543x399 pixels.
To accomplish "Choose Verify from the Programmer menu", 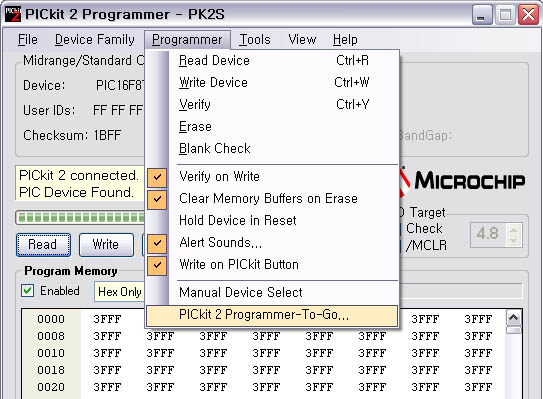I will (272, 104).
